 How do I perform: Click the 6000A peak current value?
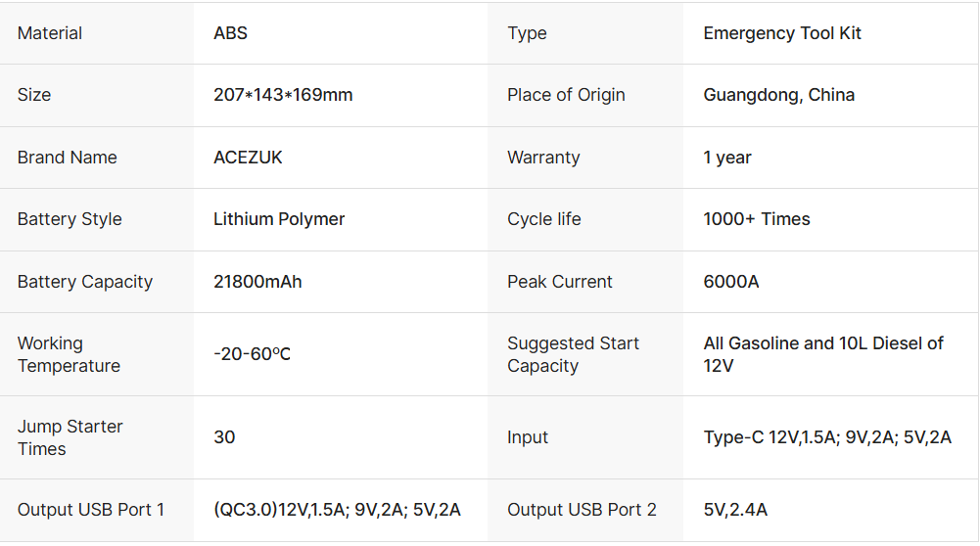[x=731, y=282]
